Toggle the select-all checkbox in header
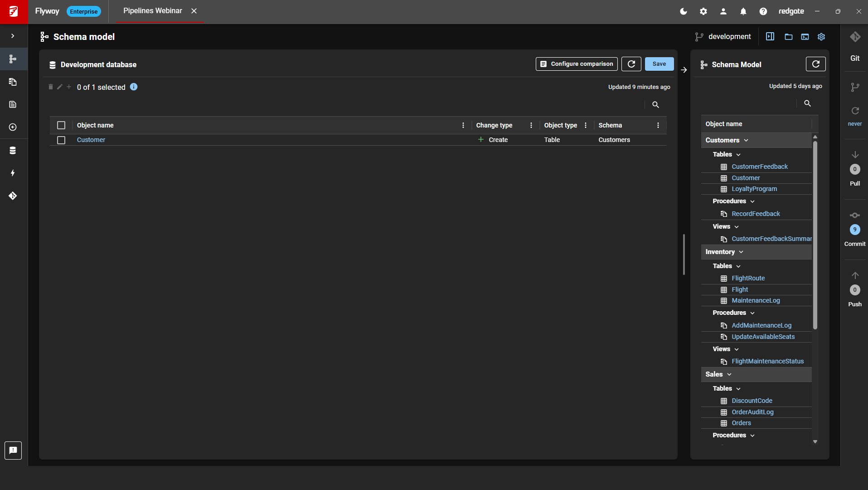868x490 pixels. tap(61, 125)
